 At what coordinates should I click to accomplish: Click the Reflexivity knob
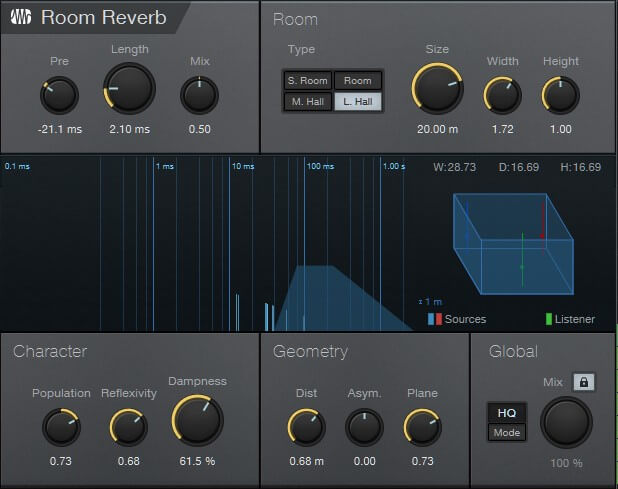(128, 427)
